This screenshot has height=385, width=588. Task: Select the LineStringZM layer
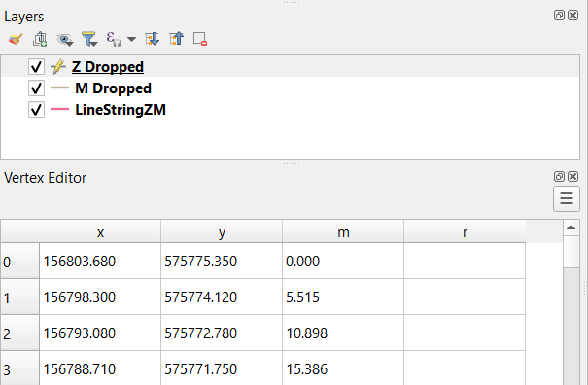(121, 110)
